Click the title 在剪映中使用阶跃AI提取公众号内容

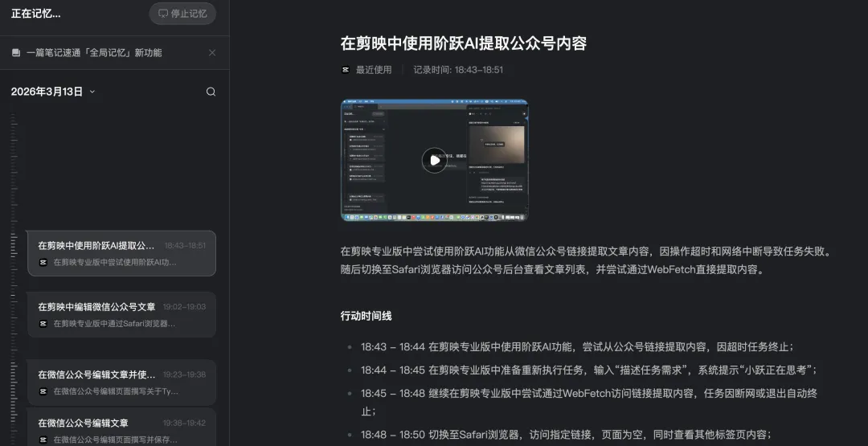point(464,43)
